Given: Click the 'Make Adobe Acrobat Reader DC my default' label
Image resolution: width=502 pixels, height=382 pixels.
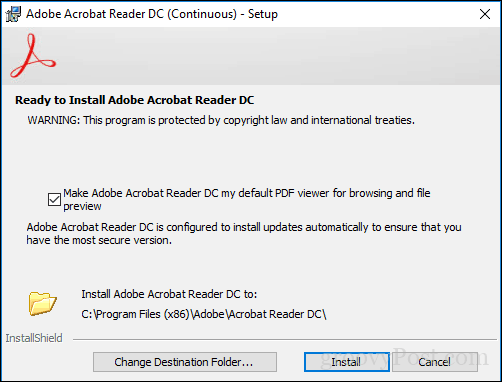Looking at the screenshot, I should [x=247, y=199].
